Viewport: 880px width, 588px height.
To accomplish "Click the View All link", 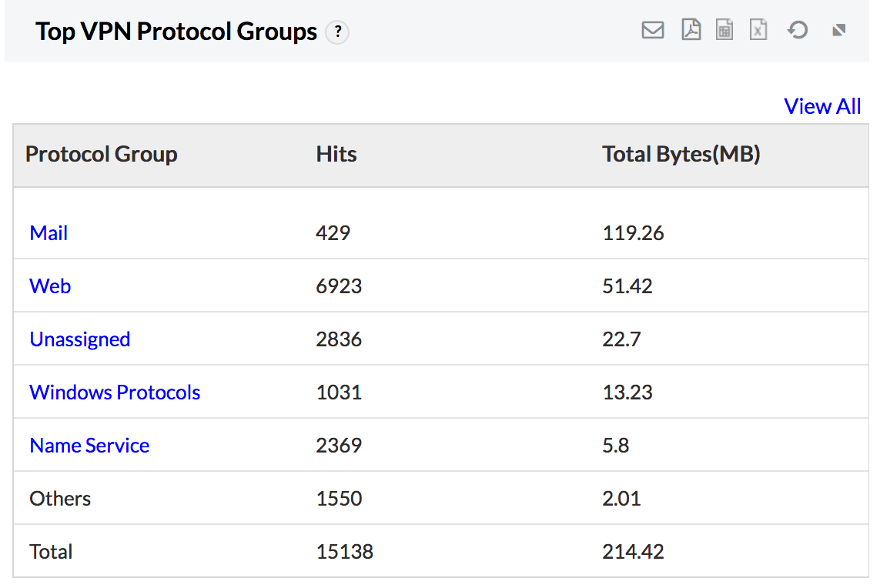I will pos(821,106).
